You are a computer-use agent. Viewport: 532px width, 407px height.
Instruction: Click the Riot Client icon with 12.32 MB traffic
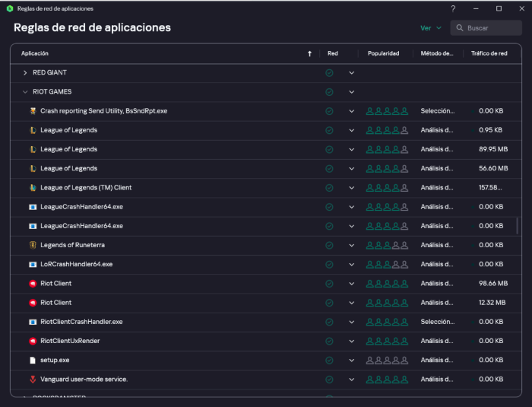coord(33,303)
